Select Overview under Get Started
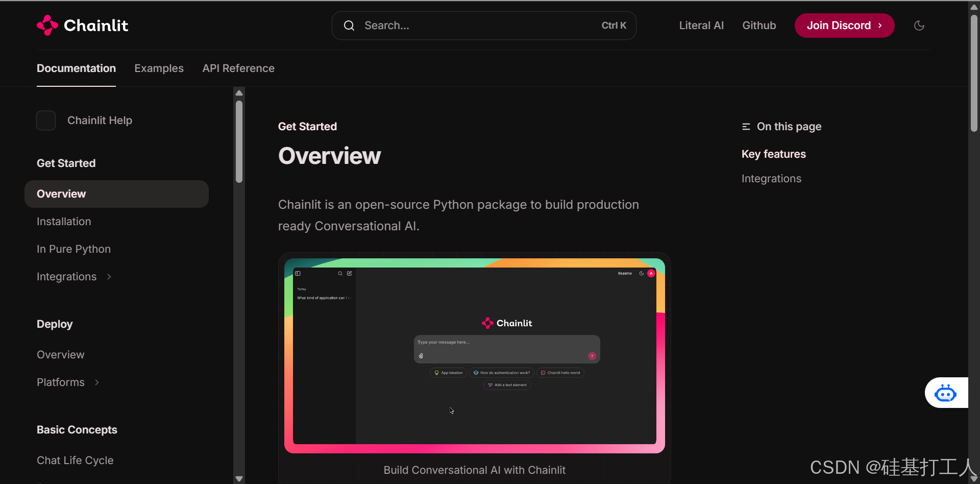 116,194
